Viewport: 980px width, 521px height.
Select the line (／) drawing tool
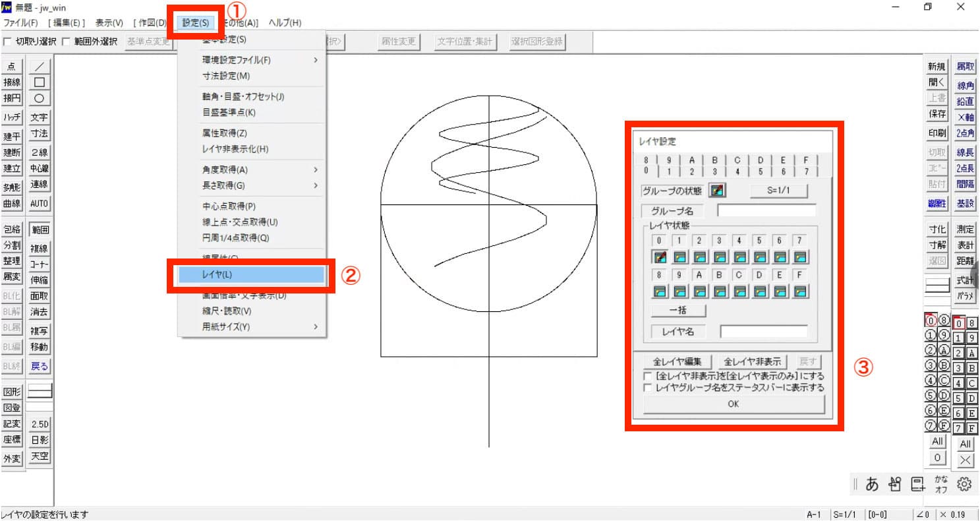(40, 67)
